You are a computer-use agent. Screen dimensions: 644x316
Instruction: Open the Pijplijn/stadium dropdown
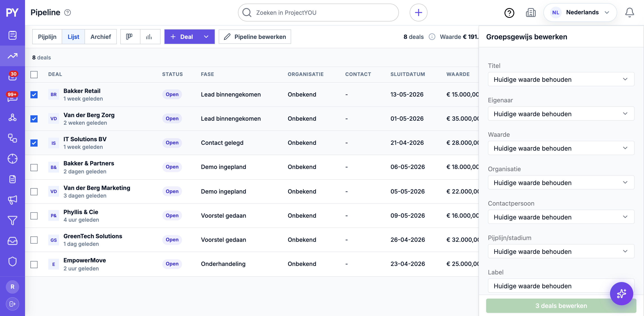tap(561, 252)
